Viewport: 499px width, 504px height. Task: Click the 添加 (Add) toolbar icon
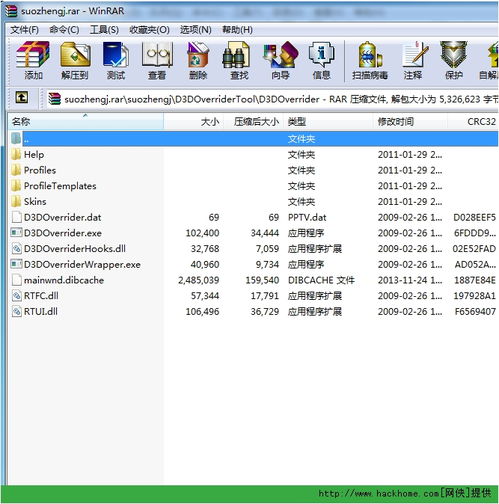33,60
